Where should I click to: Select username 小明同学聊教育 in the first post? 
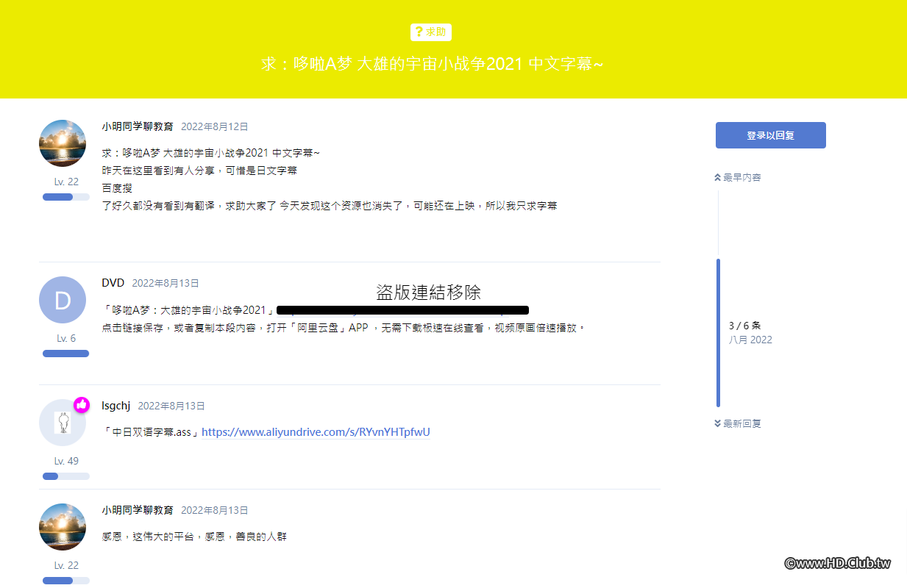(137, 126)
